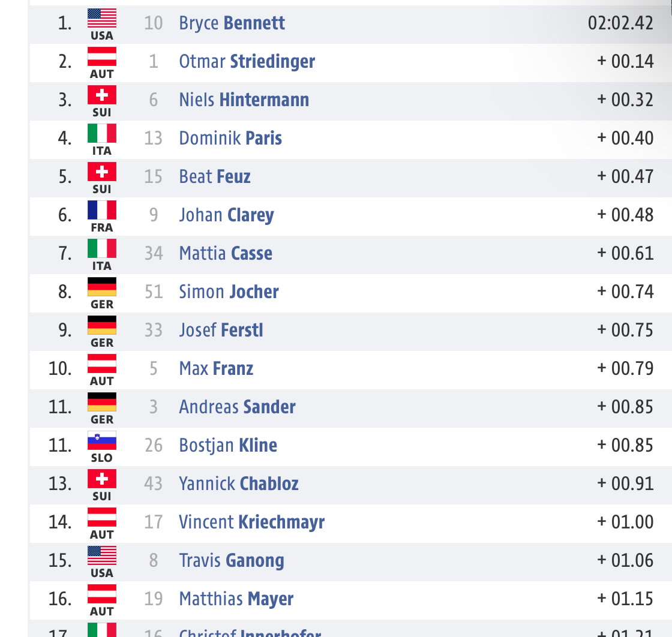672x637 pixels.
Task: Click the German flag beside Simon Jocher
Action: 102,287
